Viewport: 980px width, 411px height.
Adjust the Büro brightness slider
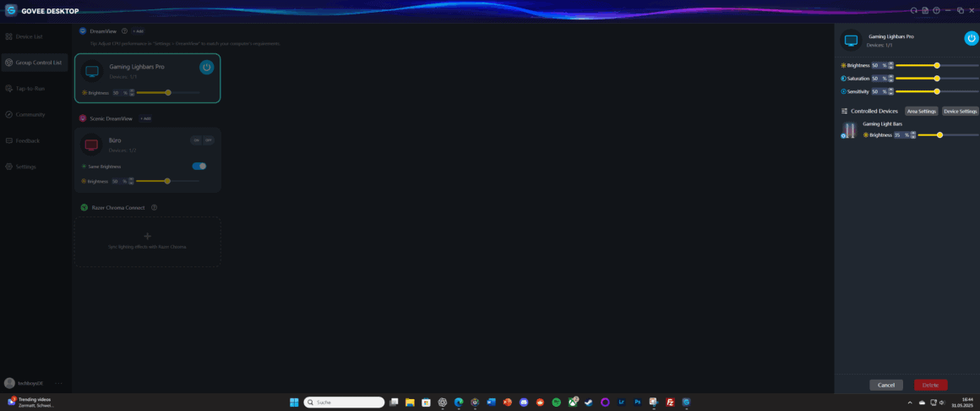coord(167,181)
